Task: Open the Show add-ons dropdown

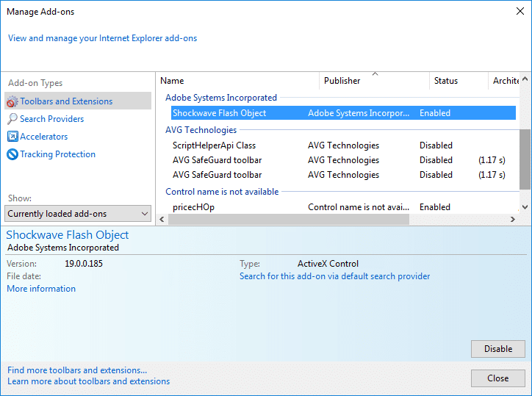Action: point(78,214)
